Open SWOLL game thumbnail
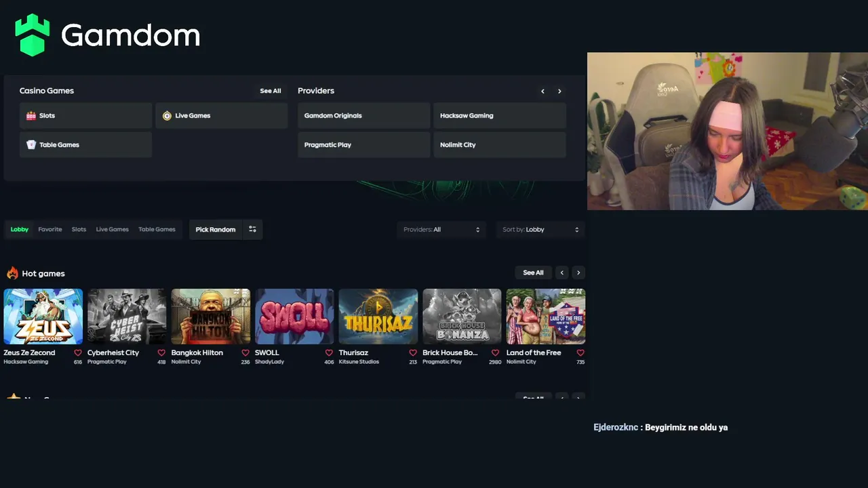868x488 pixels. [x=294, y=317]
